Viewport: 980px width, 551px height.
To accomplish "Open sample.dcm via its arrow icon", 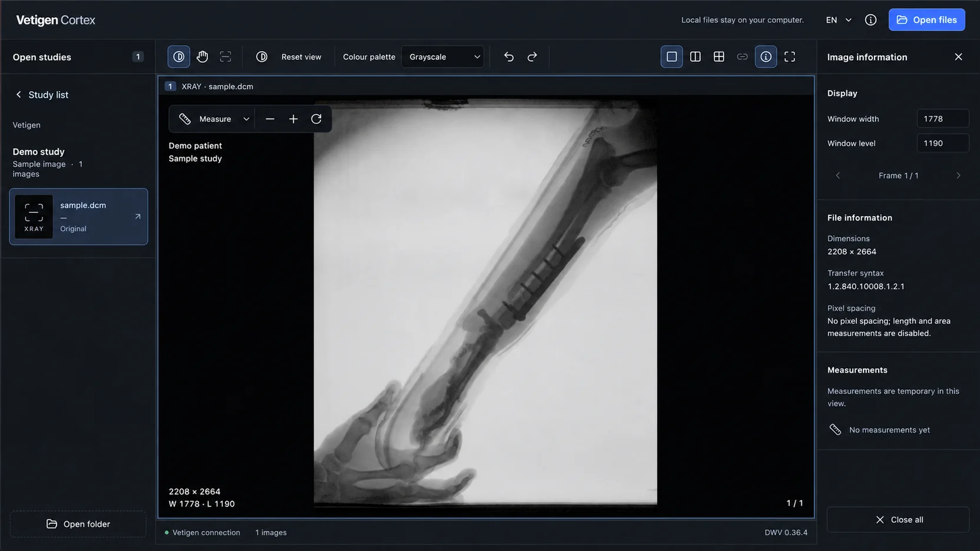I will click(x=138, y=217).
